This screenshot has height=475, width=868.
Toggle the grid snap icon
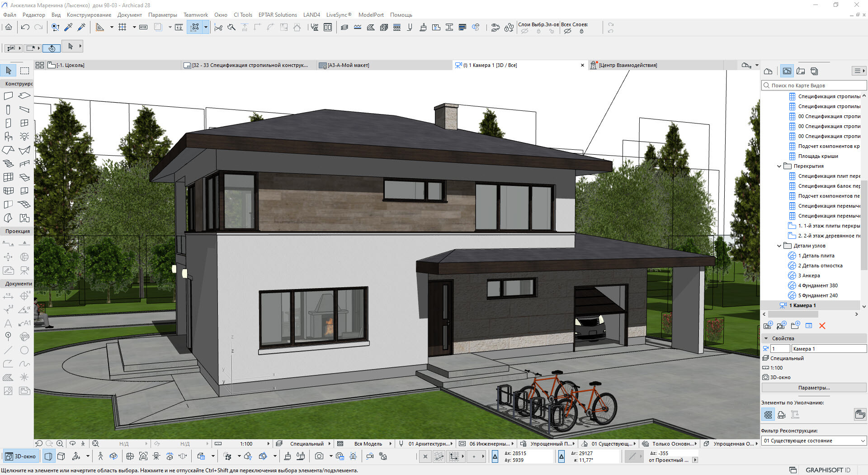coord(122,27)
